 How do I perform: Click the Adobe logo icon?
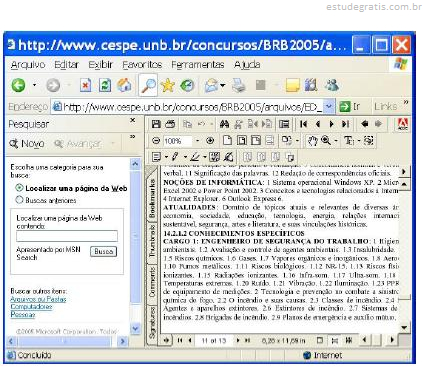coord(403,124)
